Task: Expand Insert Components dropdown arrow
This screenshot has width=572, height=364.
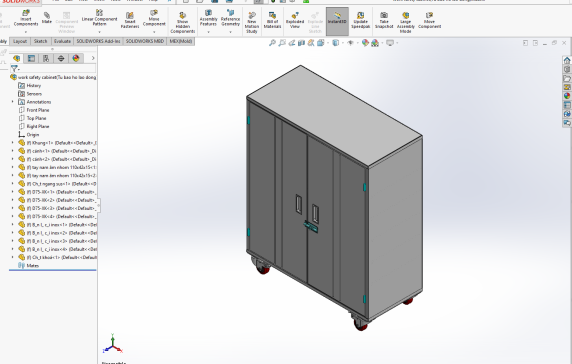Action: click(26, 32)
